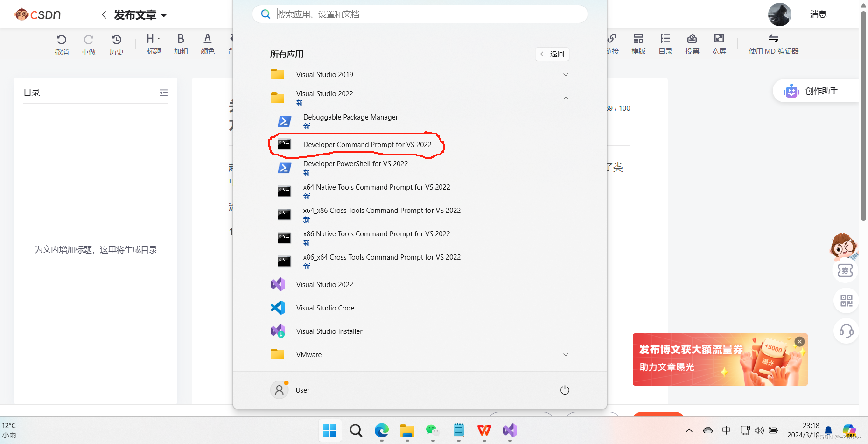Open WeChat from taskbar
868x444 pixels.
point(433,430)
